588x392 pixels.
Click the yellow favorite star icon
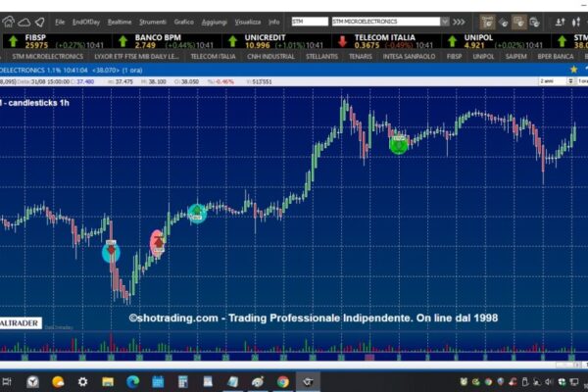(x=573, y=70)
